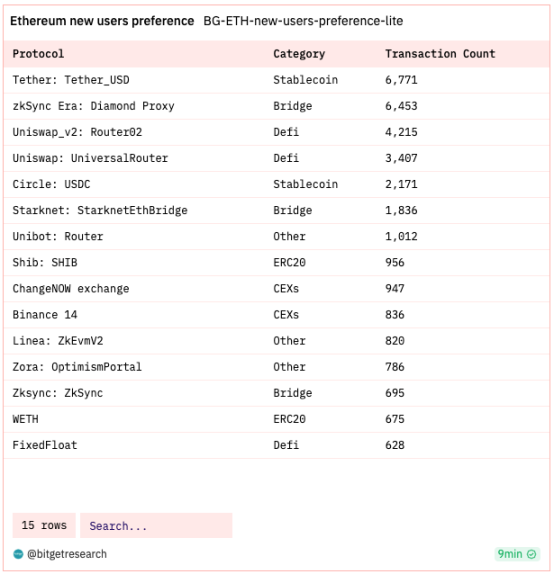
Task: Select the Starknet: StarknetEthBridge row
Action: point(277,210)
